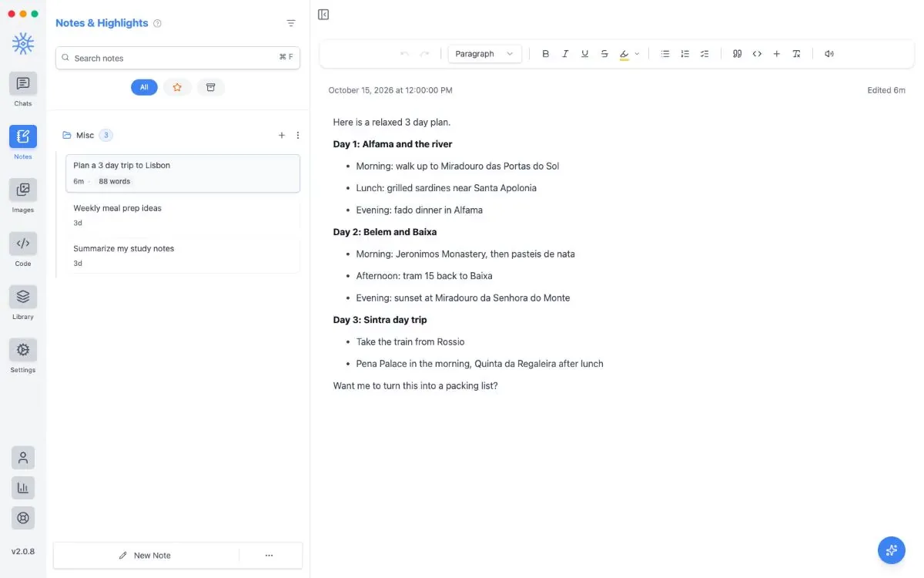Add a new note to Misc folder

(x=282, y=136)
